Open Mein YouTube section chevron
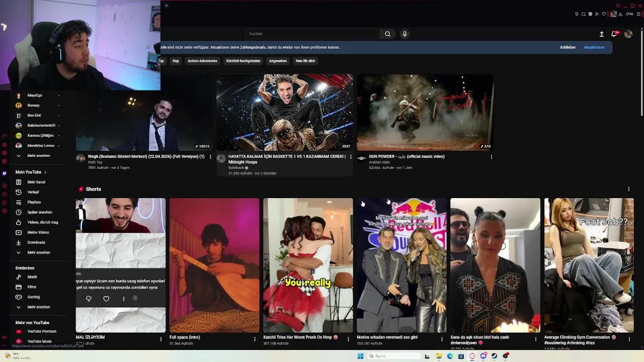The width and height of the screenshot is (644, 362). coord(45,172)
